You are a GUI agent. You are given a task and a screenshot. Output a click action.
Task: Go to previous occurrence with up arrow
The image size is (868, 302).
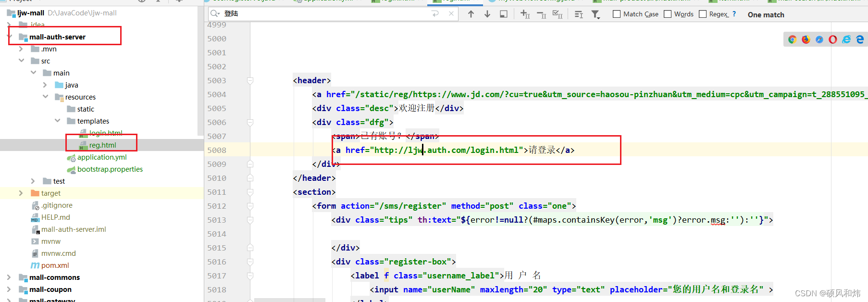[x=471, y=14]
